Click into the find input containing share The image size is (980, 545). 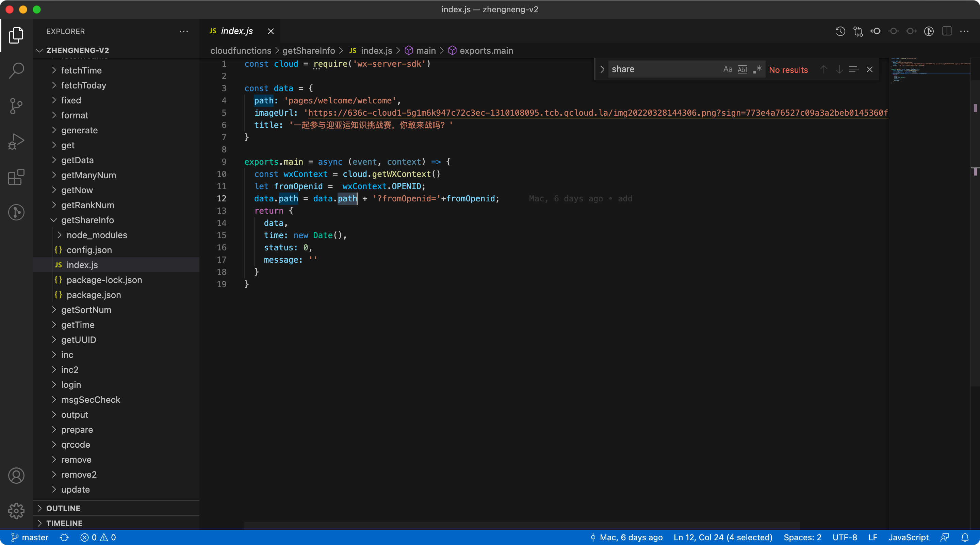click(x=662, y=69)
